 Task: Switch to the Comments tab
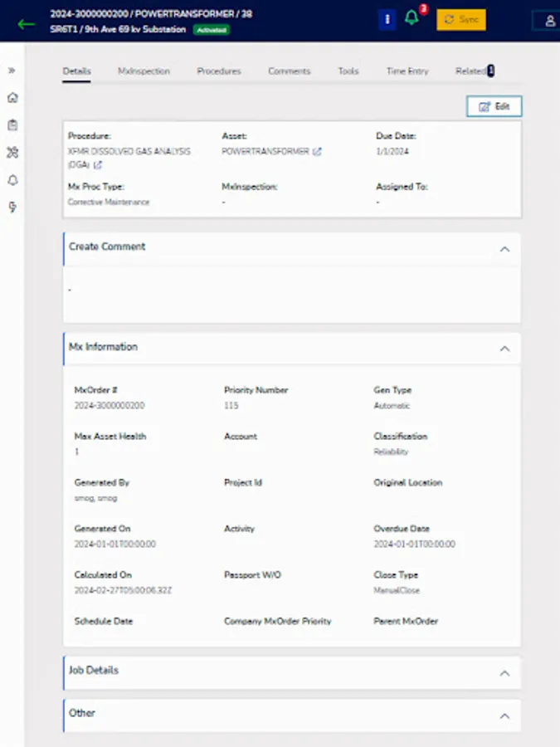289,71
